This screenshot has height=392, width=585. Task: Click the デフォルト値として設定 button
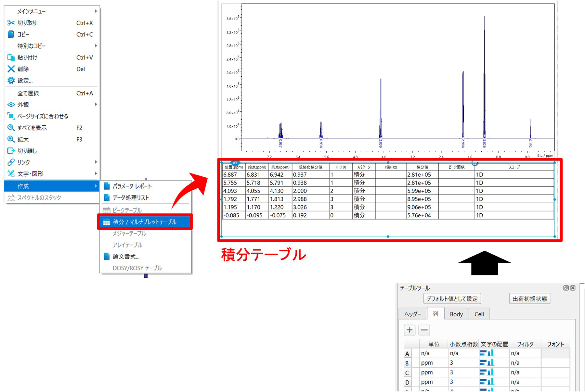pos(452,299)
